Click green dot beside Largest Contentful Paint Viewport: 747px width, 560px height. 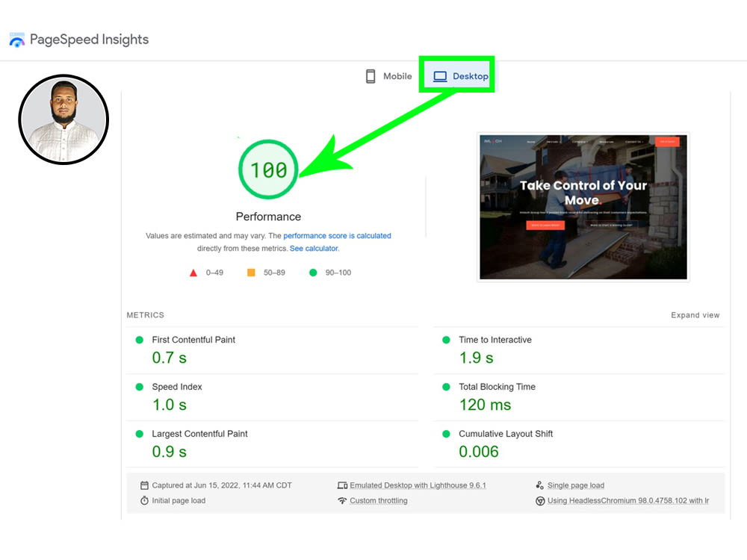140,434
